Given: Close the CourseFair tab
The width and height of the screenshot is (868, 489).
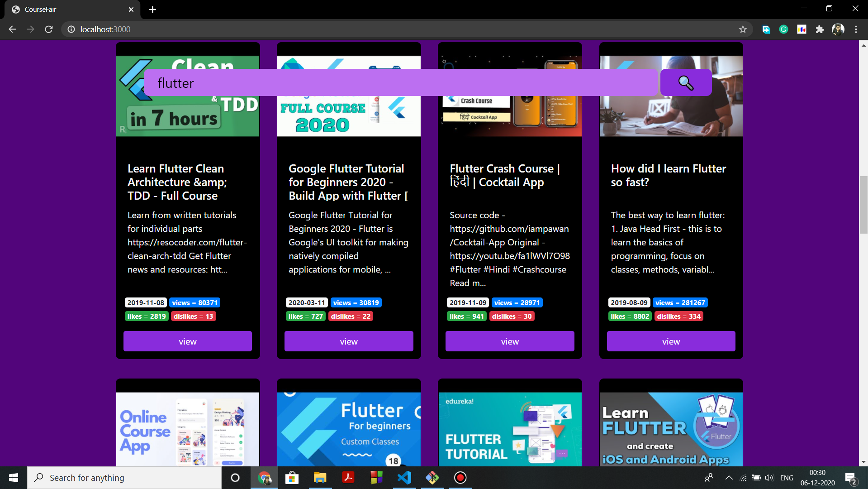Looking at the screenshot, I should click(131, 10).
